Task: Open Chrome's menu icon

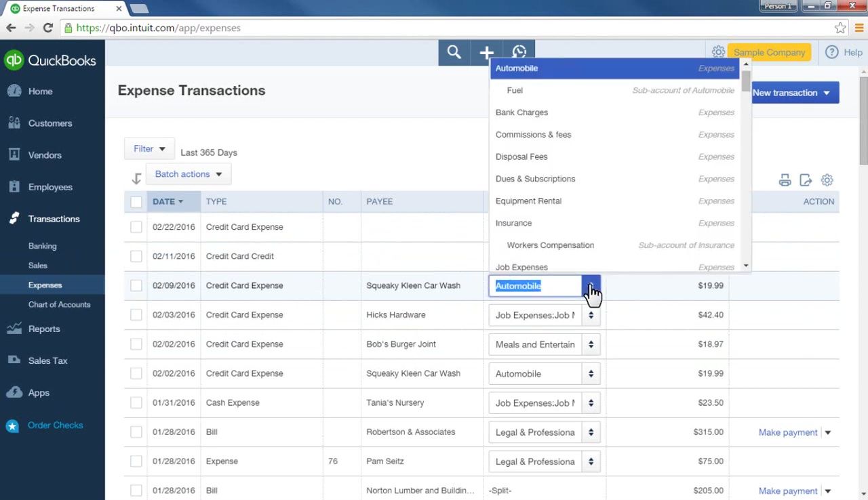Action: (859, 28)
